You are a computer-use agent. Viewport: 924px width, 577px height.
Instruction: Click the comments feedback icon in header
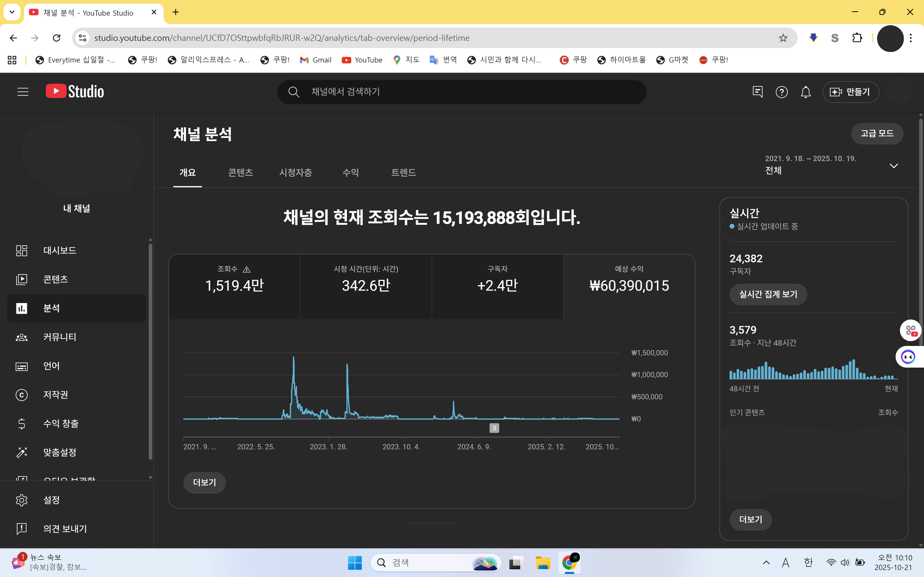(x=757, y=92)
